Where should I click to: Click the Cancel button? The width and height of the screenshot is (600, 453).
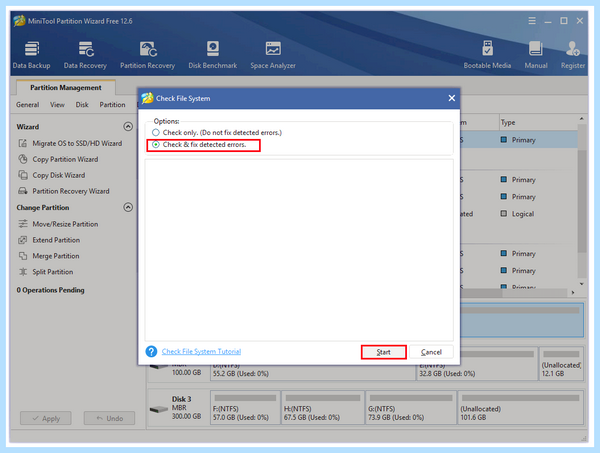coord(431,352)
